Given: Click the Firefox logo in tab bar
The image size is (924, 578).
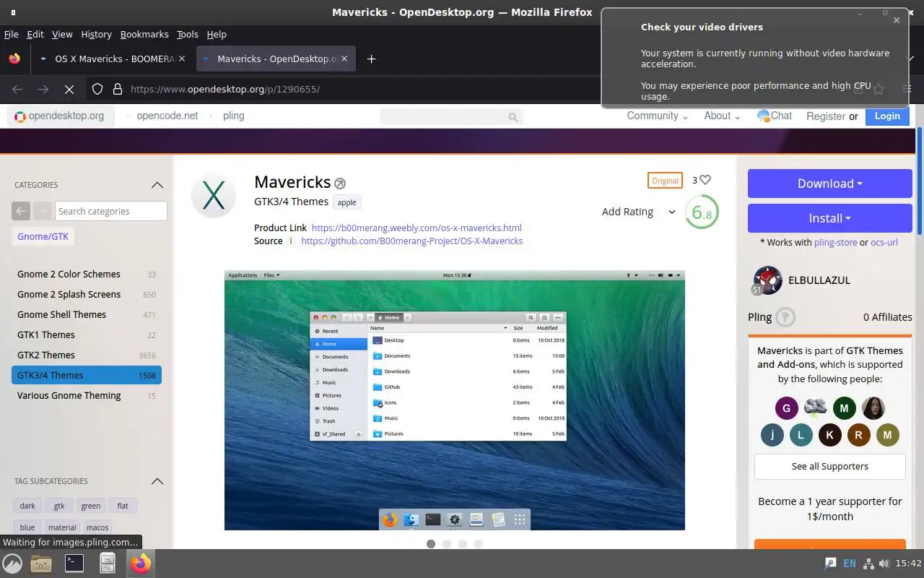Looking at the screenshot, I should click(15, 59).
